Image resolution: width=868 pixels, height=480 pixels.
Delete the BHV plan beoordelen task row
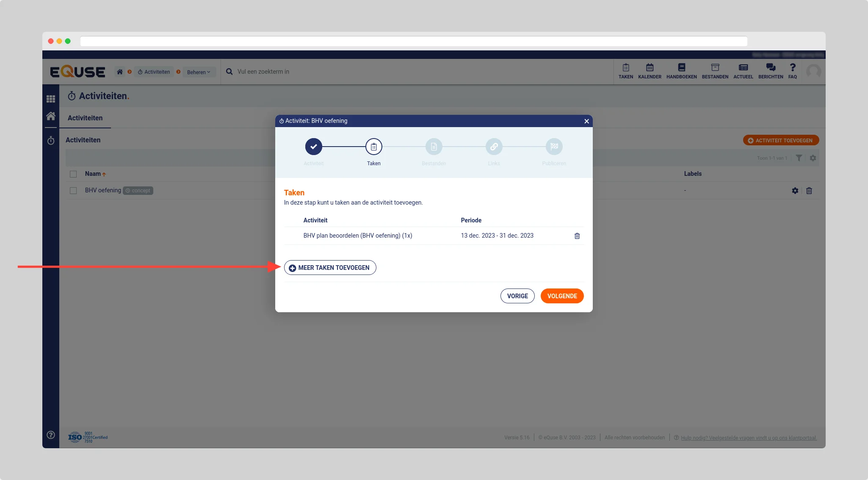click(577, 236)
